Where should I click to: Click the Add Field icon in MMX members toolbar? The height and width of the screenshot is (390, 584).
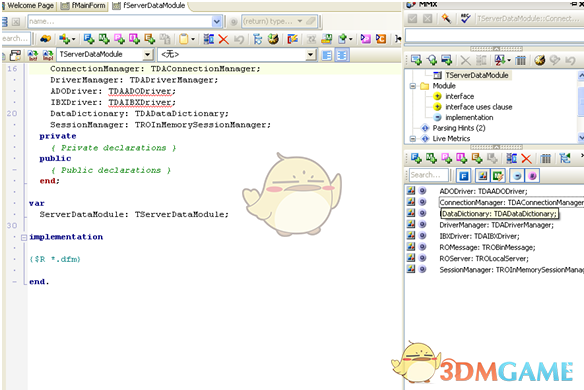pyautogui.click(x=416, y=158)
